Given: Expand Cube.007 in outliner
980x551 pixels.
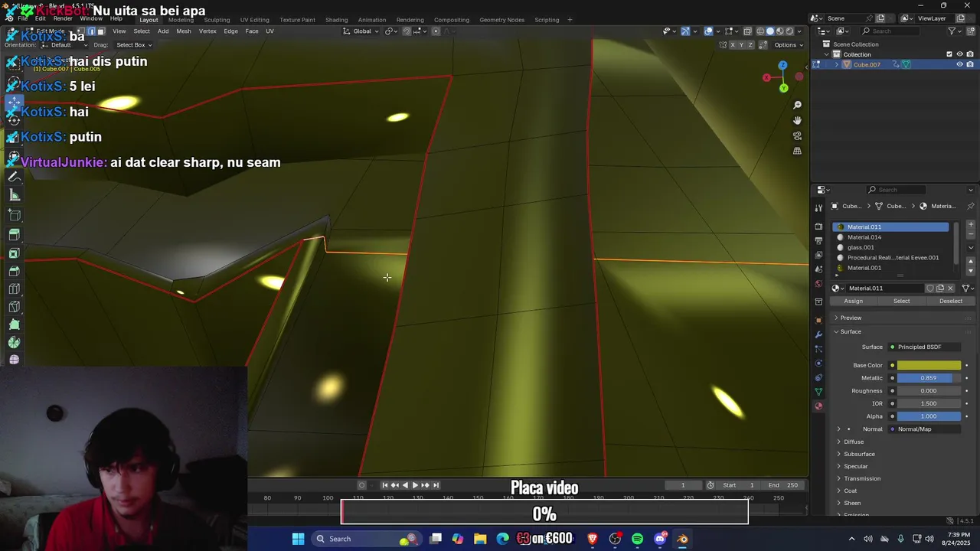Looking at the screenshot, I should [836, 65].
